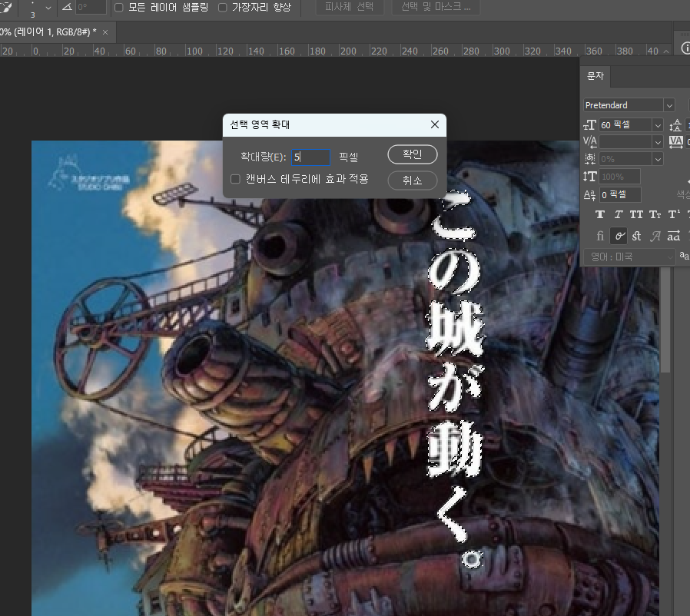Click the 0 픽셀 baseline shift field
The height and width of the screenshot is (616, 690).
621,194
